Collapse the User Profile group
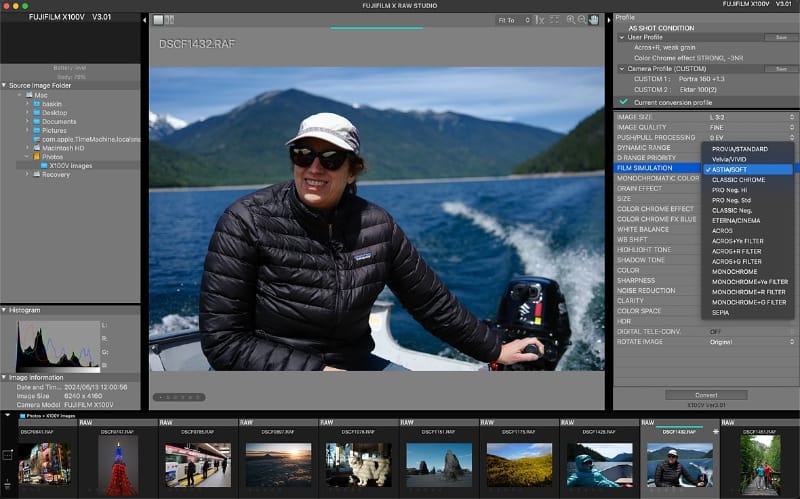 [x=621, y=37]
